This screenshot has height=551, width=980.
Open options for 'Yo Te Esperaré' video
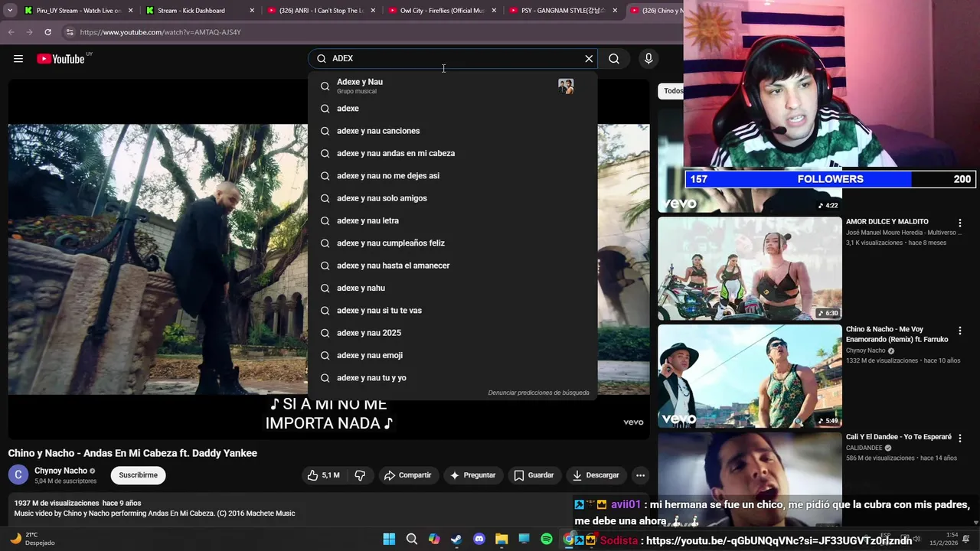(x=960, y=439)
